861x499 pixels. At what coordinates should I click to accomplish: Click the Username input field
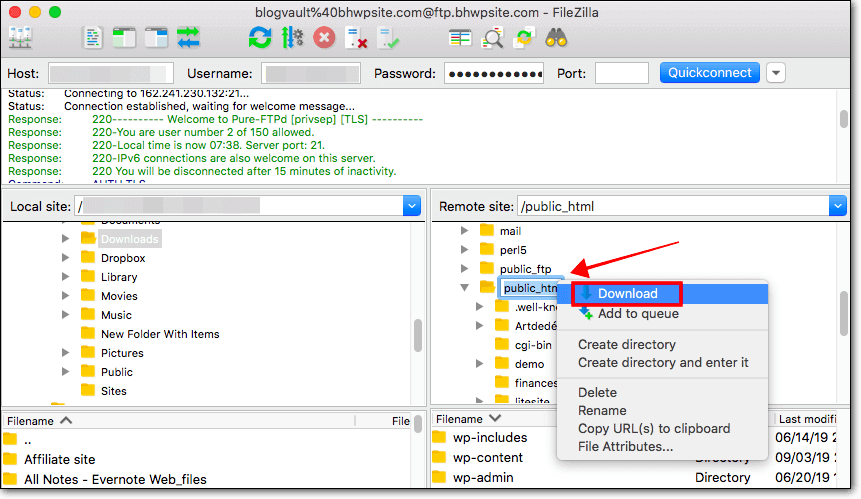coord(311,73)
